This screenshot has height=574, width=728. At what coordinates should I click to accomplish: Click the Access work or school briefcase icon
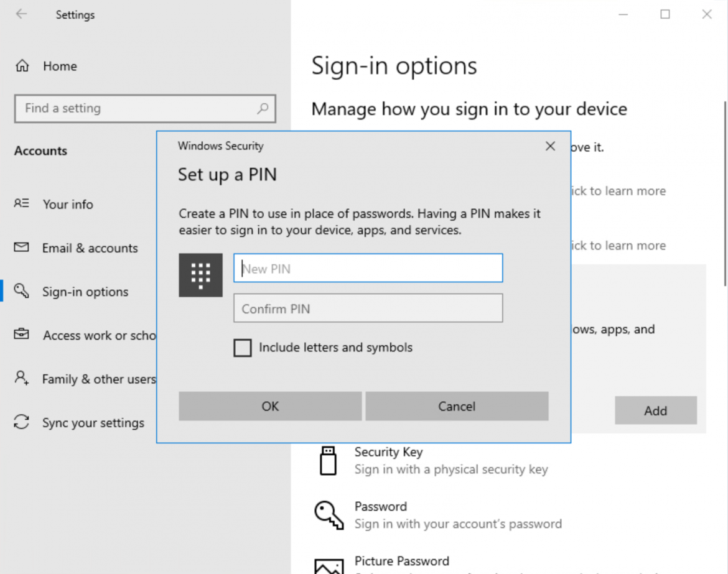pyautogui.click(x=21, y=335)
